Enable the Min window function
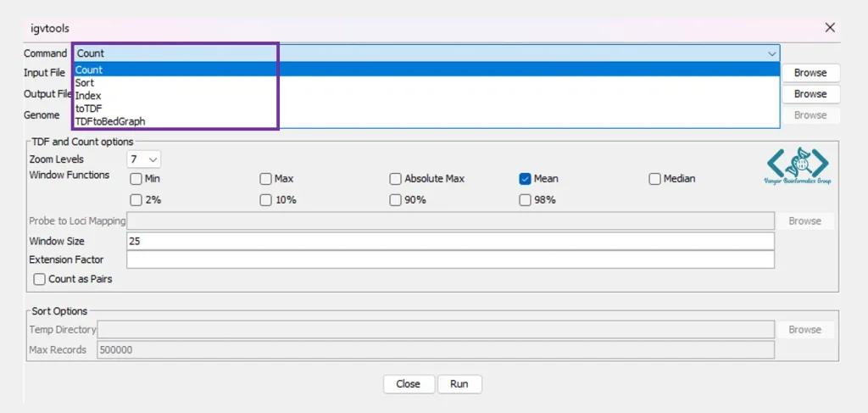This screenshot has width=868, height=413. pos(136,179)
